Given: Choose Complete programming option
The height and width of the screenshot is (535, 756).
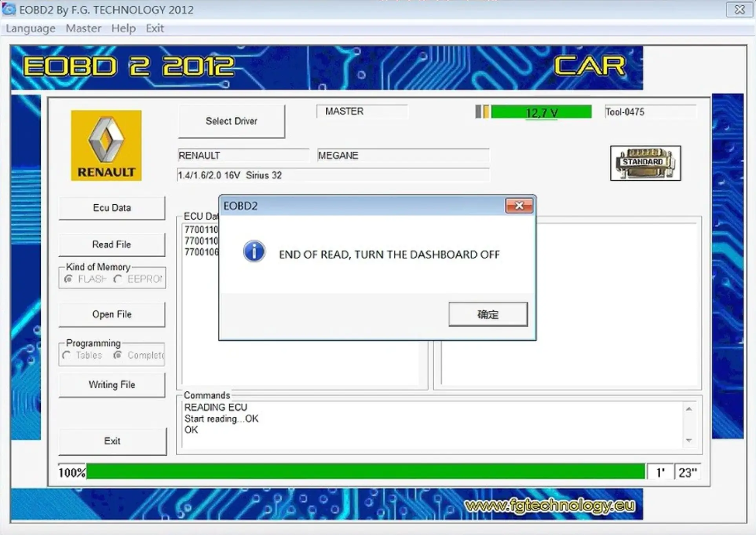Looking at the screenshot, I should [x=117, y=355].
